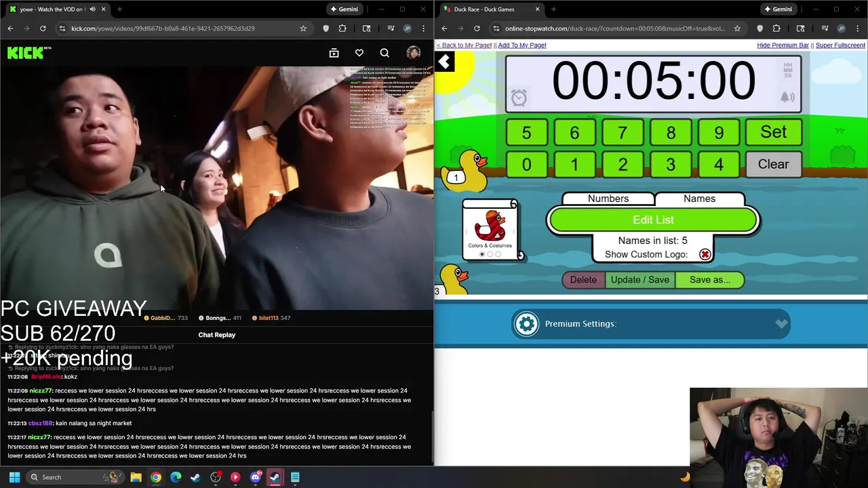The image size is (868, 488).
Task: Click site info icon in Kick address bar
Action: point(62,28)
